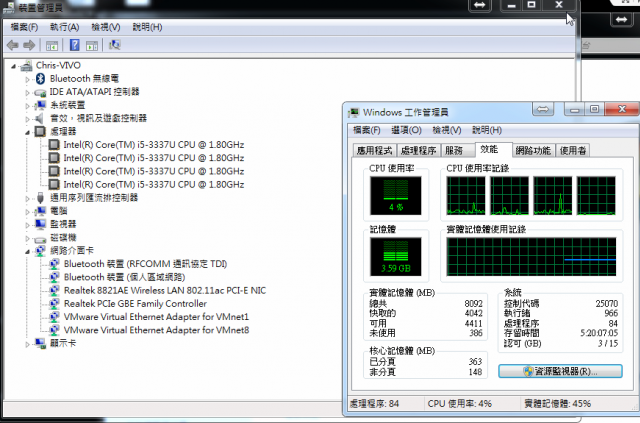Click the Back arrow in Device Manager toolbar
Image resolution: width=640 pixels, height=423 pixels.
[13, 45]
